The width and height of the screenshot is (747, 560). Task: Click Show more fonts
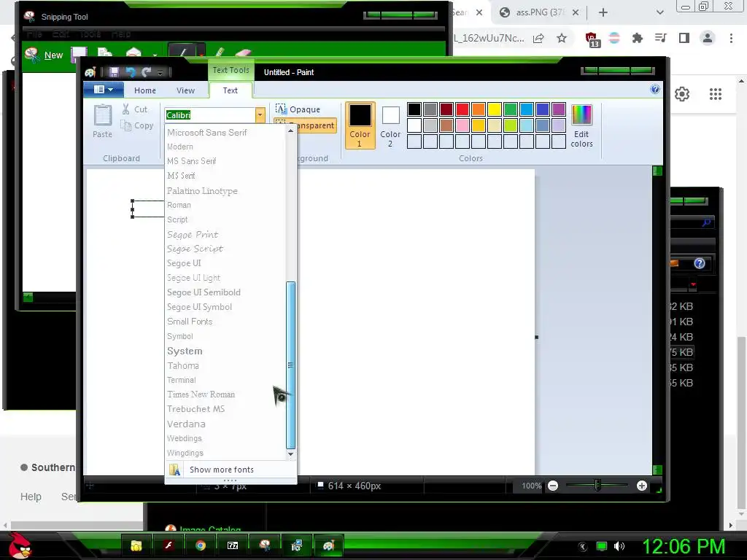(x=231, y=470)
